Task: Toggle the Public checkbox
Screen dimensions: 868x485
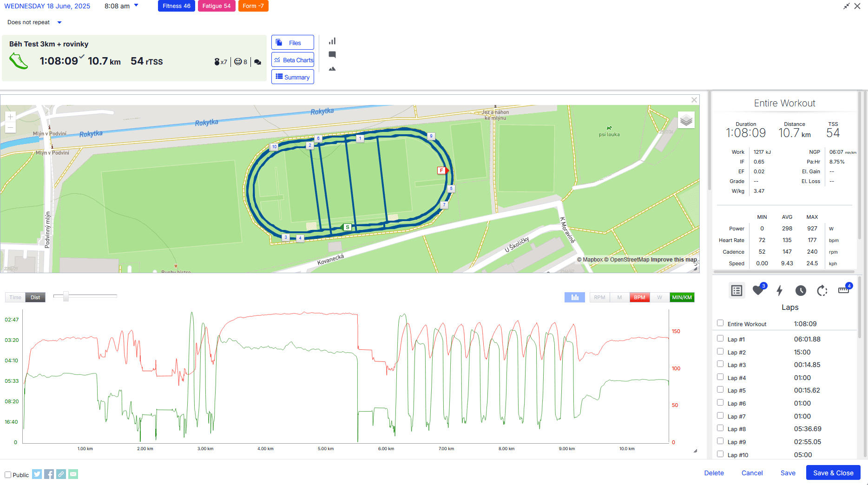Action: pyautogui.click(x=8, y=475)
